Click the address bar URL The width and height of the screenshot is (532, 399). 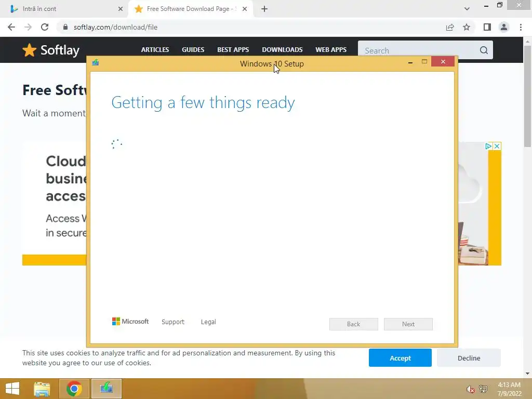115,27
